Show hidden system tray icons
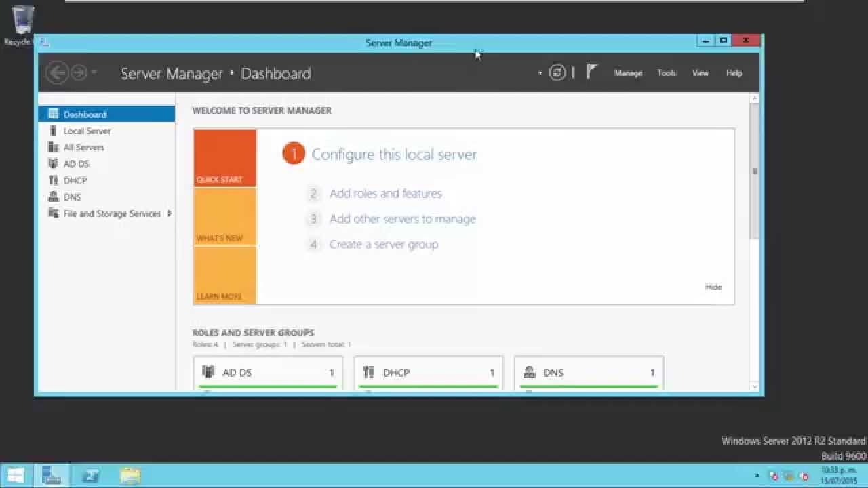The height and width of the screenshot is (488, 868). click(x=757, y=476)
